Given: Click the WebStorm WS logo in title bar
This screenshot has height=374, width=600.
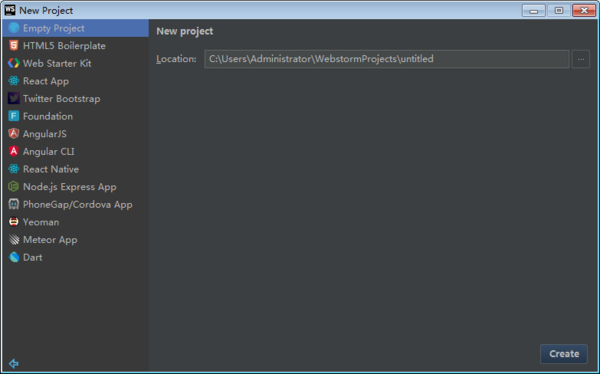Looking at the screenshot, I should (x=10, y=10).
